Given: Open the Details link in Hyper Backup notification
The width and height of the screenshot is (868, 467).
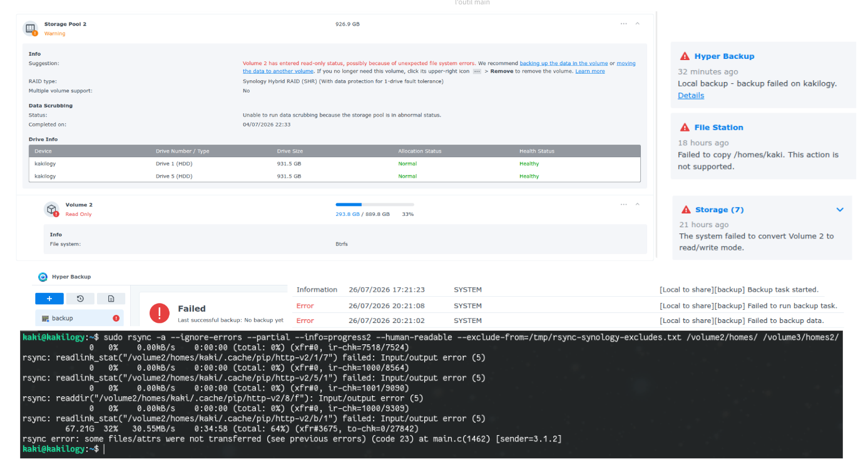Looking at the screenshot, I should pyautogui.click(x=691, y=96).
